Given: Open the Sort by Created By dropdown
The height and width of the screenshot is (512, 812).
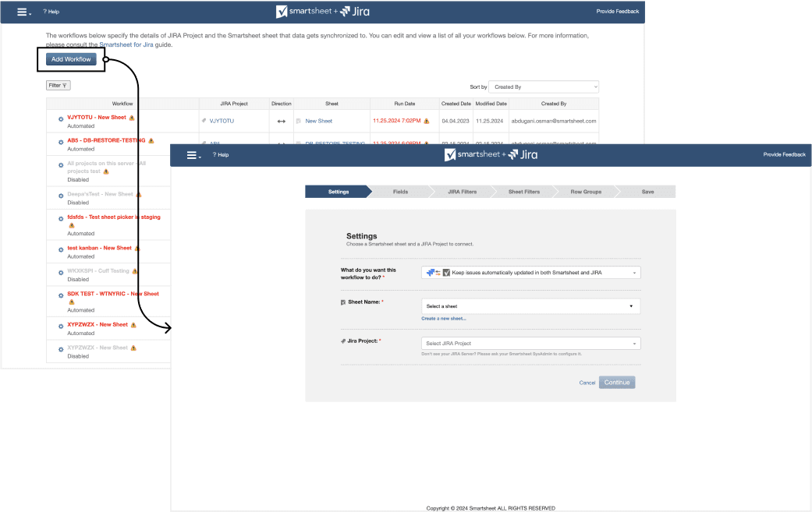Looking at the screenshot, I should [x=544, y=87].
